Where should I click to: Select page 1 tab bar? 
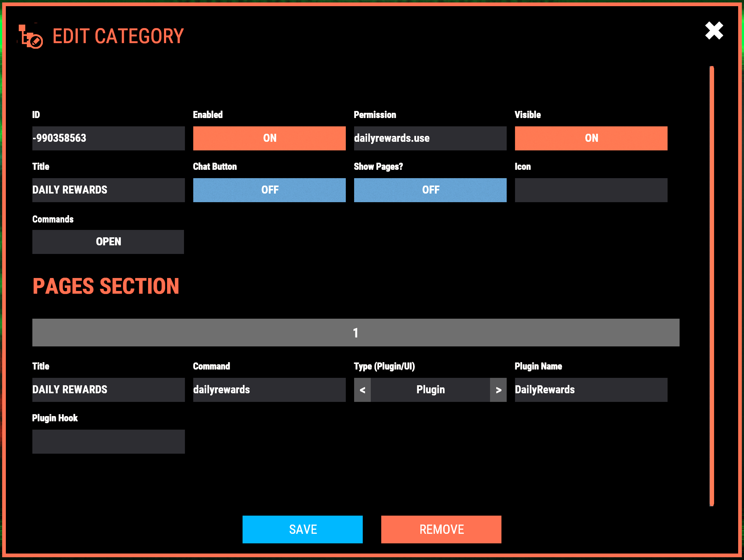[x=356, y=333]
